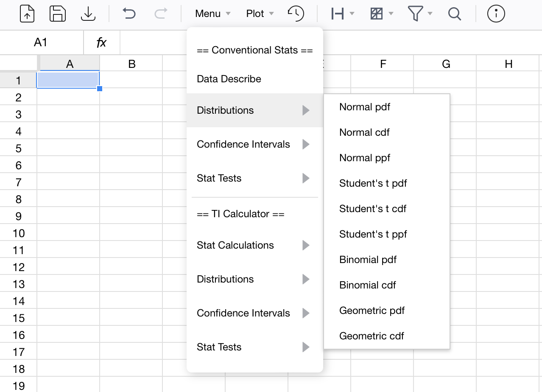
Task: Select cell A1
Action: (68, 80)
